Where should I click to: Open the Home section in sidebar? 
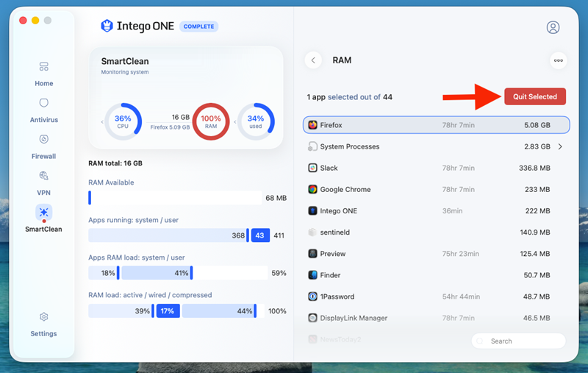pyautogui.click(x=44, y=74)
